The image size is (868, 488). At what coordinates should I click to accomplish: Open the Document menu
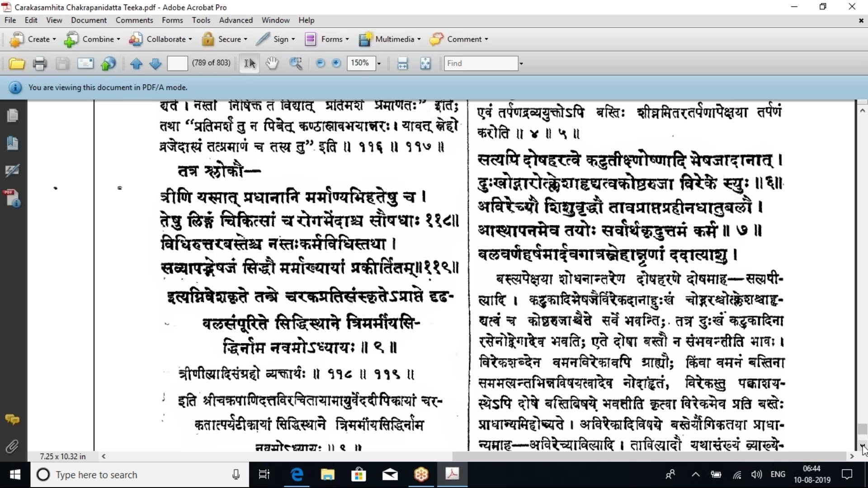[x=89, y=20]
